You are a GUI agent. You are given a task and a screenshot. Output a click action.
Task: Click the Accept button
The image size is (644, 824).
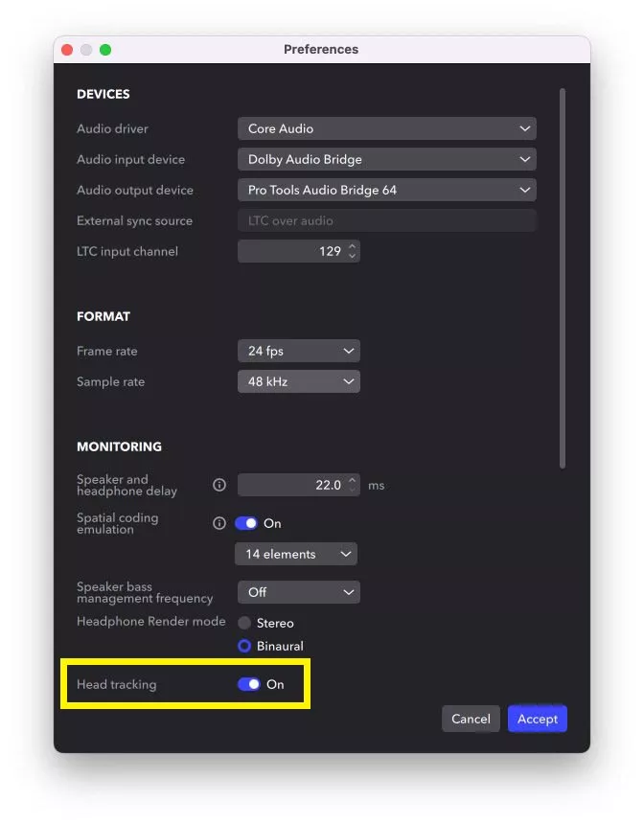538,719
